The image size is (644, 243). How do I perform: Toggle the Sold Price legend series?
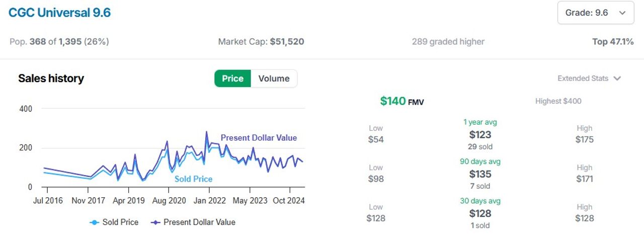pyautogui.click(x=114, y=222)
